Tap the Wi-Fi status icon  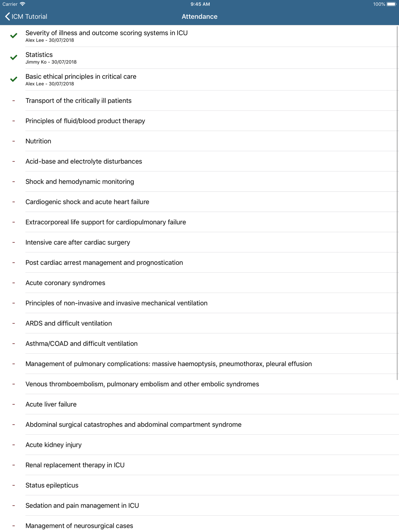click(23, 4)
